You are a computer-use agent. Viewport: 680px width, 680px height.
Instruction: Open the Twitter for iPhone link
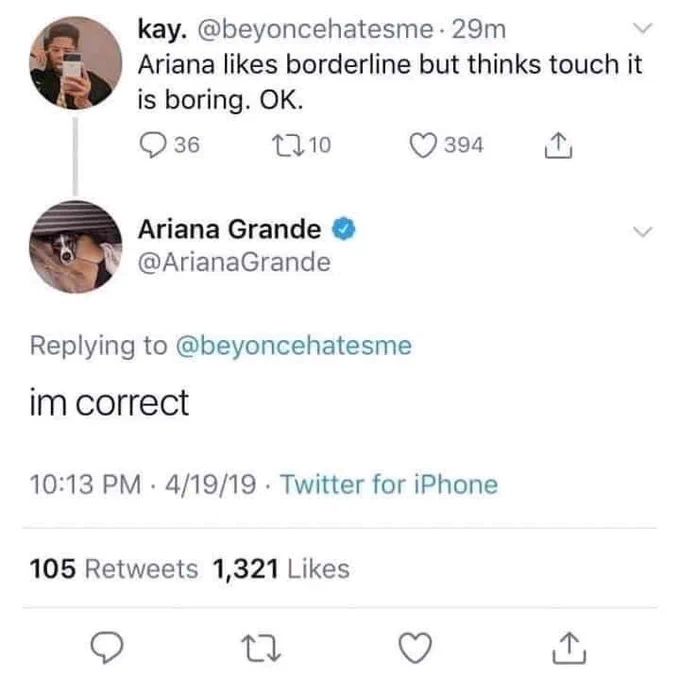point(389,484)
